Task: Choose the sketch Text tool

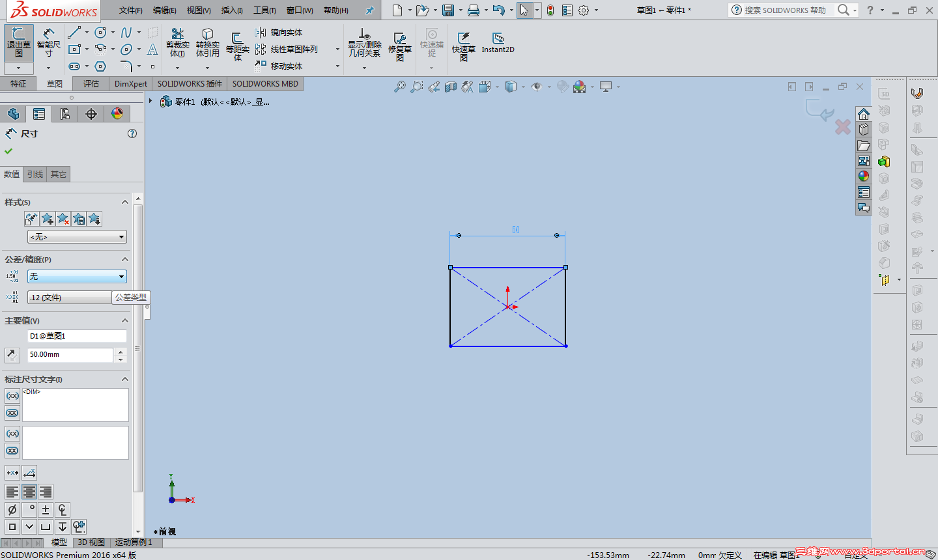Action: point(152,49)
